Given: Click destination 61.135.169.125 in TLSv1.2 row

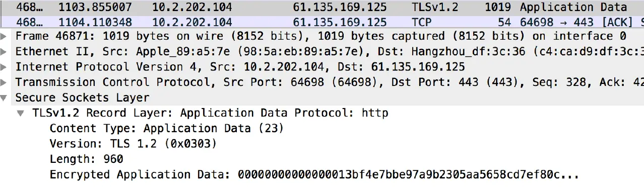Looking at the screenshot, I should tap(340, 8).
